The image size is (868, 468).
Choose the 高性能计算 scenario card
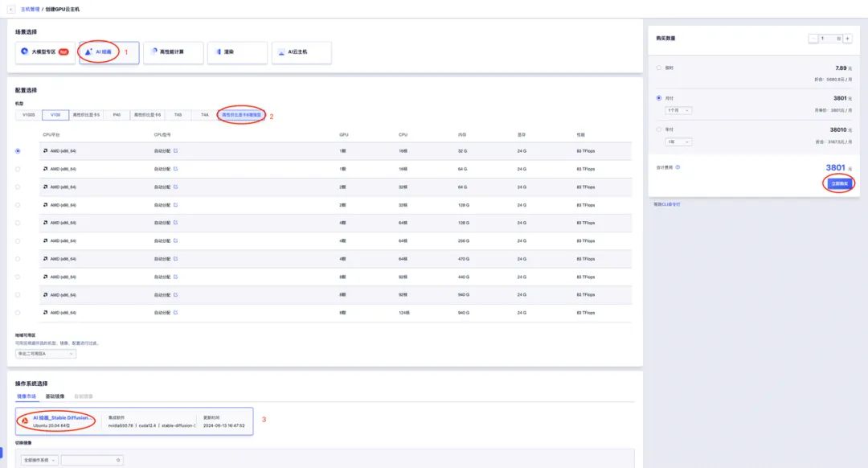(173, 52)
